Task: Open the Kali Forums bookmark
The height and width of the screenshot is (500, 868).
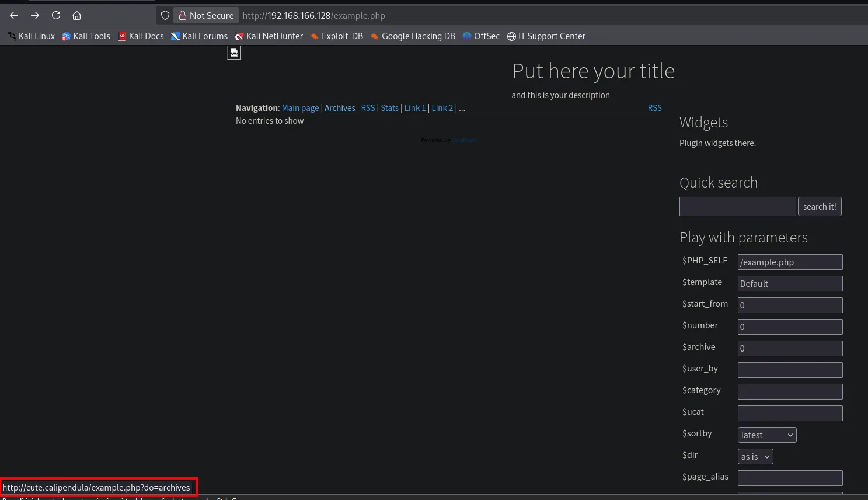Action: point(199,36)
